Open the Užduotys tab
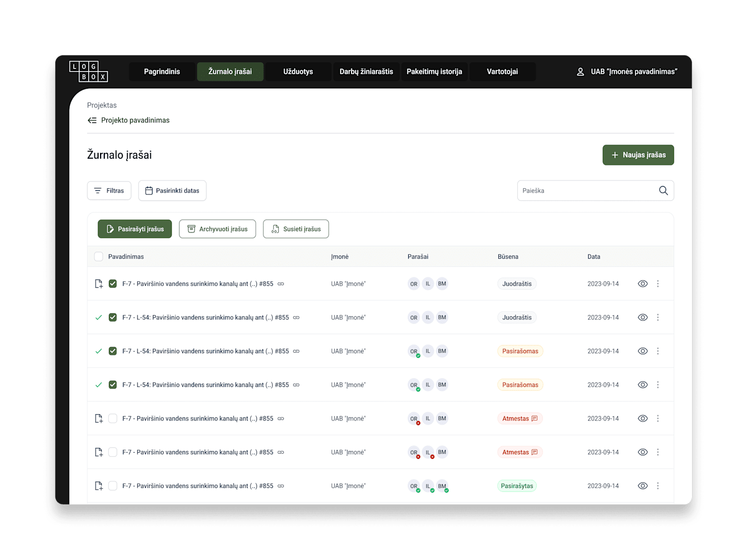 click(x=298, y=72)
